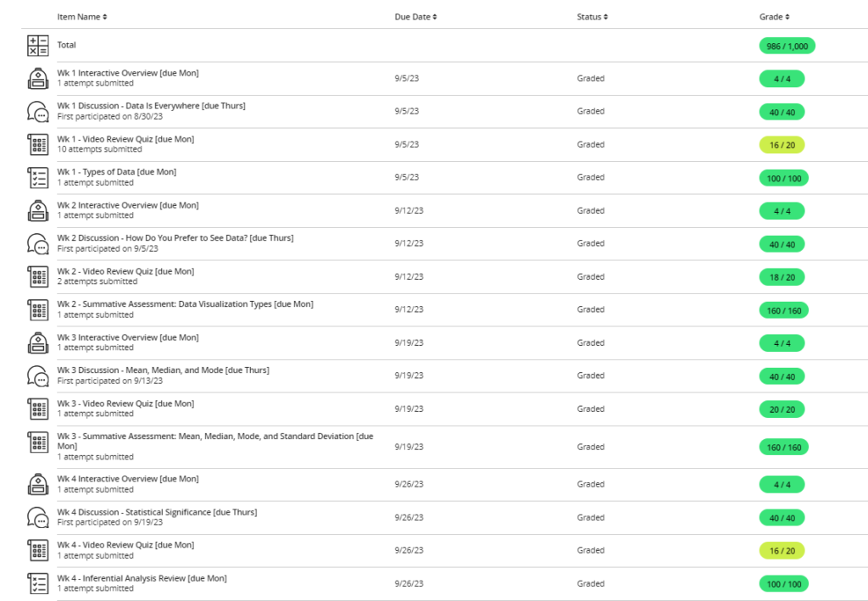Open Wk 3 Summative Assessment: Mean, Median, Mode item
This screenshot has width=868, height=601.
pos(215,437)
